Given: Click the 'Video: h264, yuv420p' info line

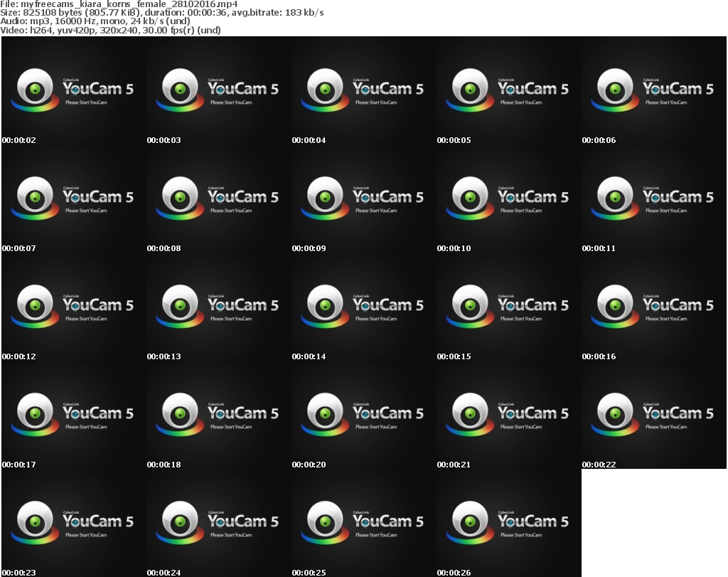Looking at the screenshot, I should 110,30.
